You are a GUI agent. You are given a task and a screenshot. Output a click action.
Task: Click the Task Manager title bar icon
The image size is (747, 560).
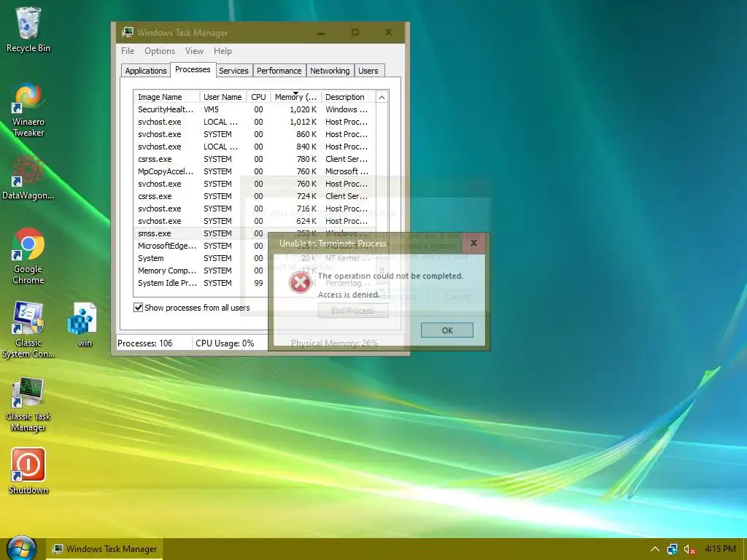[127, 32]
